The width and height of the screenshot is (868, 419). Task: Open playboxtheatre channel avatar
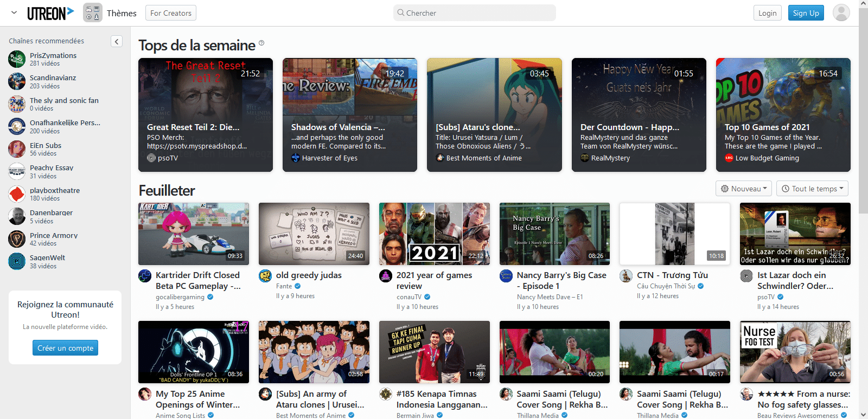pos(17,194)
